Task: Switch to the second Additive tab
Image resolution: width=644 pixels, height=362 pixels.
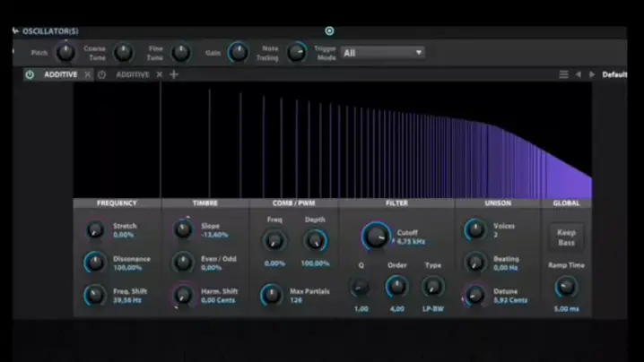Action: tap(132, 74)
